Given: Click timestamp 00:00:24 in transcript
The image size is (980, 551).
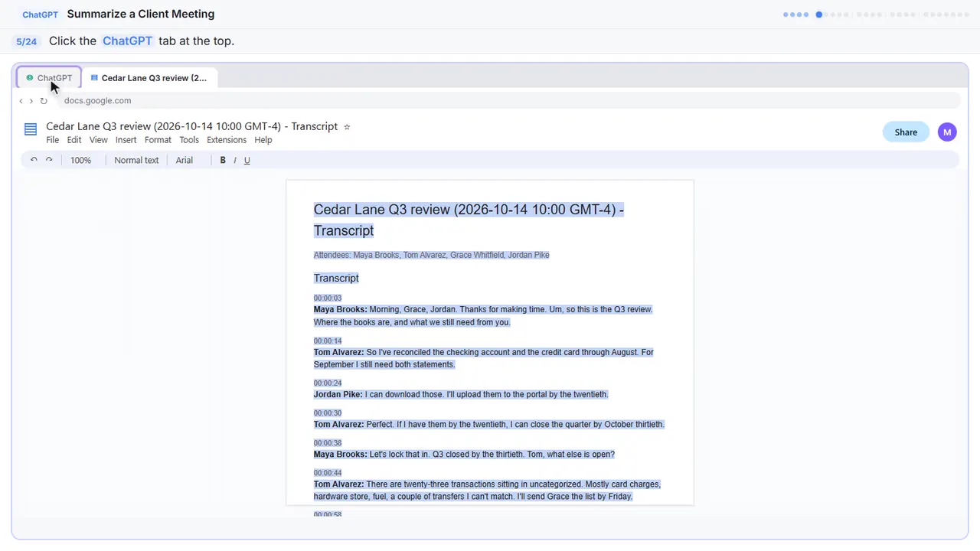Looking at the screenshot, I should [x=328, y=383].
